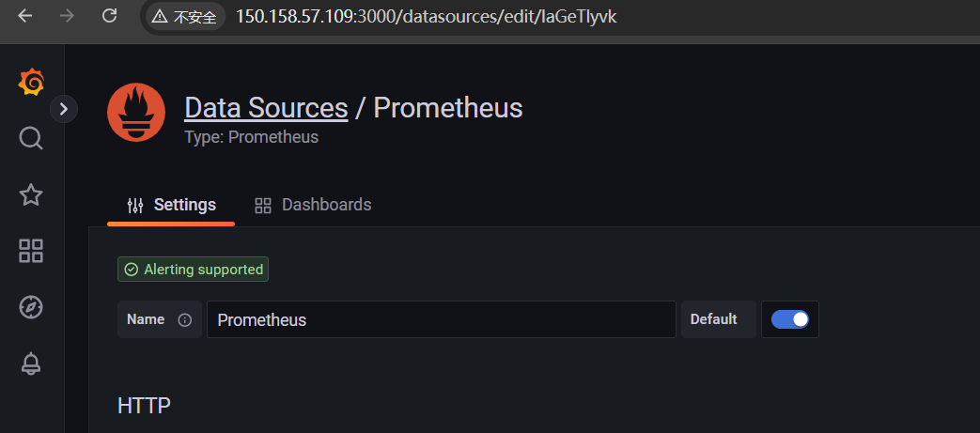Expand the sidebar with chevron arrow
Viewport: 980px width, 433px height.
click(63, 109)
